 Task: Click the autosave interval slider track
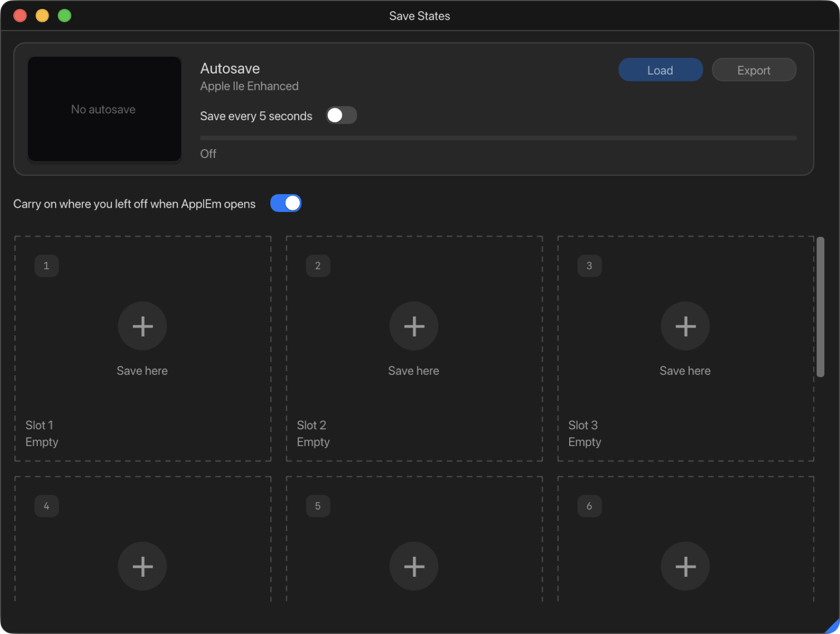point(498,138)
